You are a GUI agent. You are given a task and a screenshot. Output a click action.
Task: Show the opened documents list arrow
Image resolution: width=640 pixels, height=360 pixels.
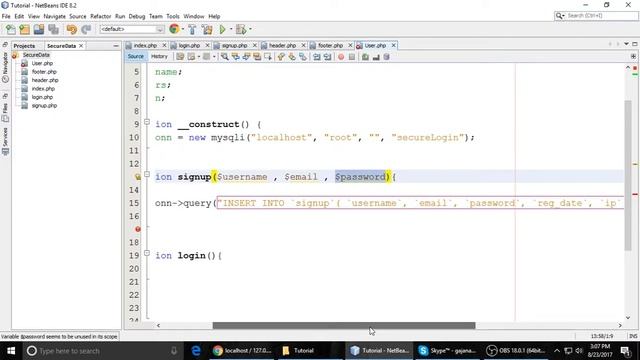point(626,44)
